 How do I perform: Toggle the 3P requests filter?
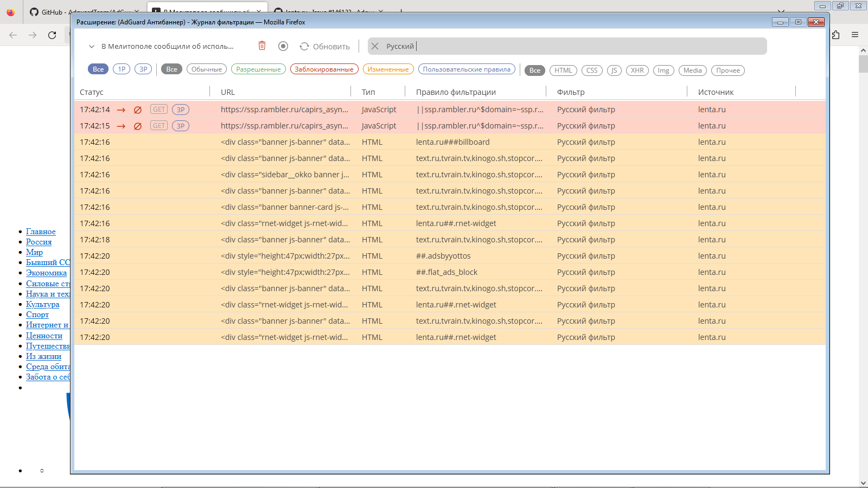tap(143, 69)
